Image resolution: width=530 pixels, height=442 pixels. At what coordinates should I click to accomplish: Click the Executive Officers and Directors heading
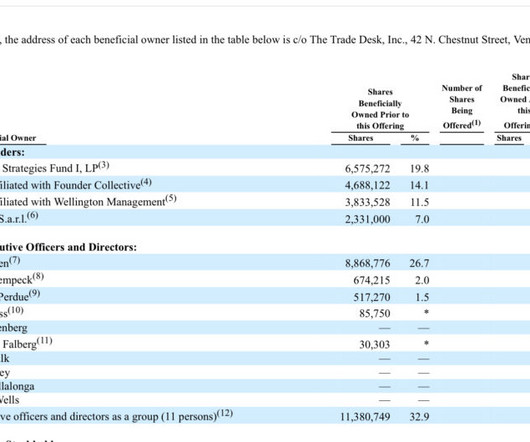click(68, 247)
